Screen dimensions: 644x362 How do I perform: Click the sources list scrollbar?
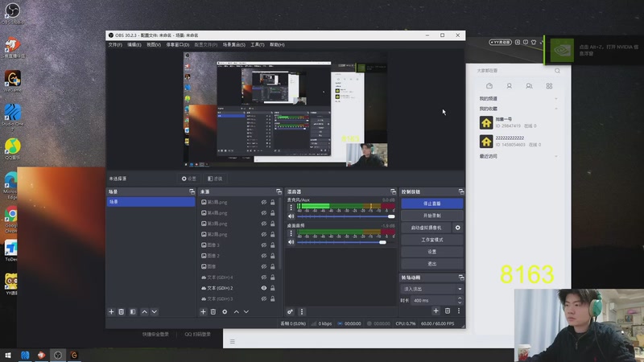pos(280,234)
